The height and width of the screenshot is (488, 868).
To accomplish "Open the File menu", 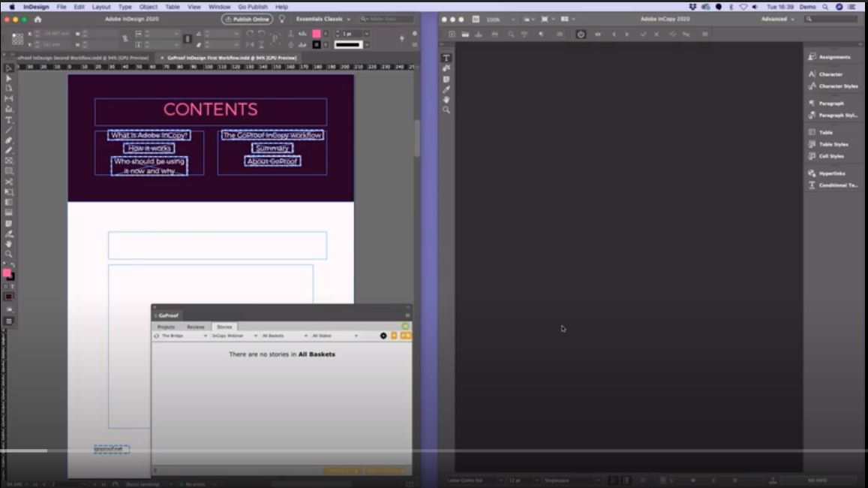I will click(x=62, y=7).
